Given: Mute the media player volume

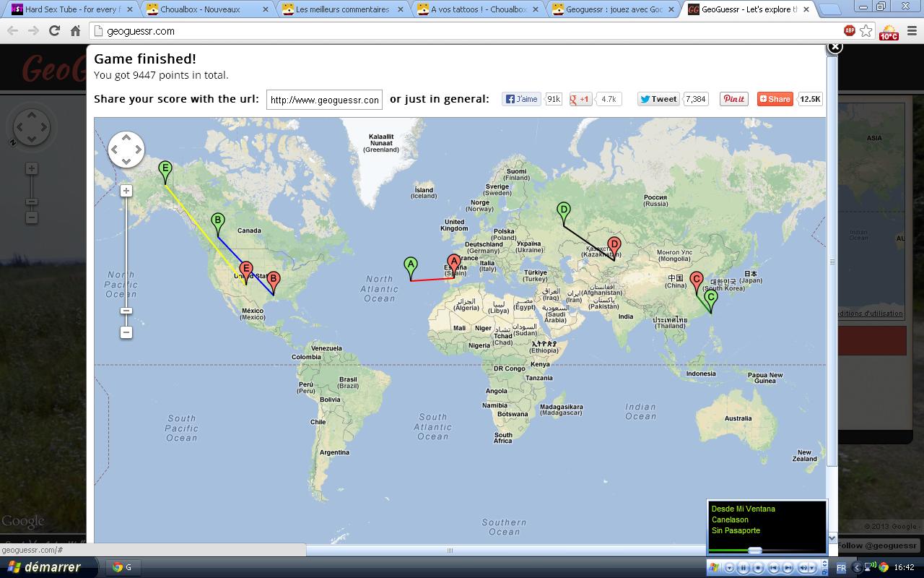Looking at the screenshot, I should 802,568.
